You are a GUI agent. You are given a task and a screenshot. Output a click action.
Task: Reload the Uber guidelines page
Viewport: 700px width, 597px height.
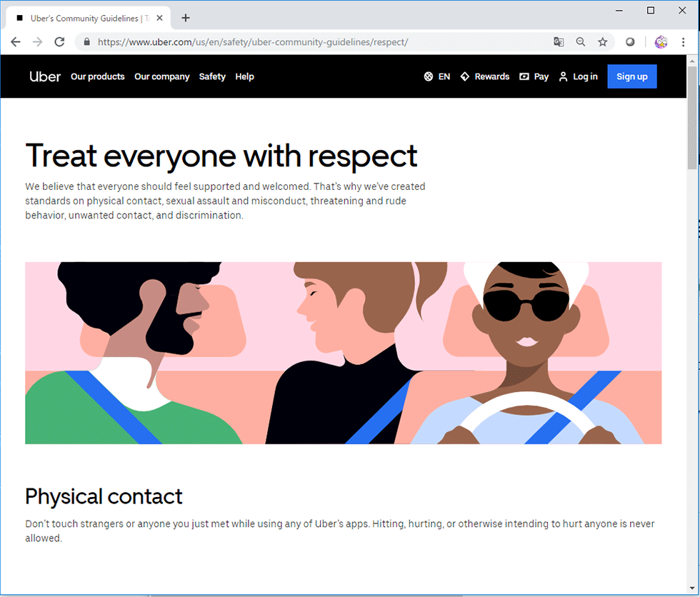click(x=59, y=42)
